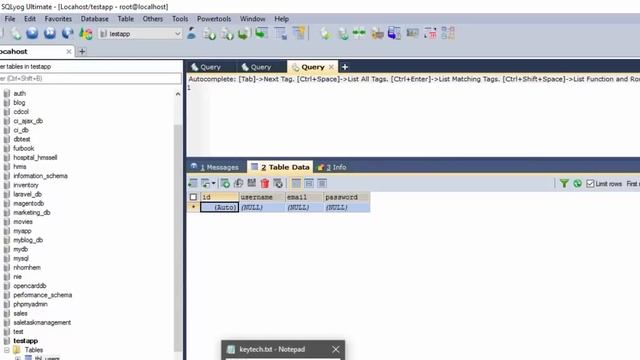
Task: Open the Tools menu
Action: (x=180, y=19)
